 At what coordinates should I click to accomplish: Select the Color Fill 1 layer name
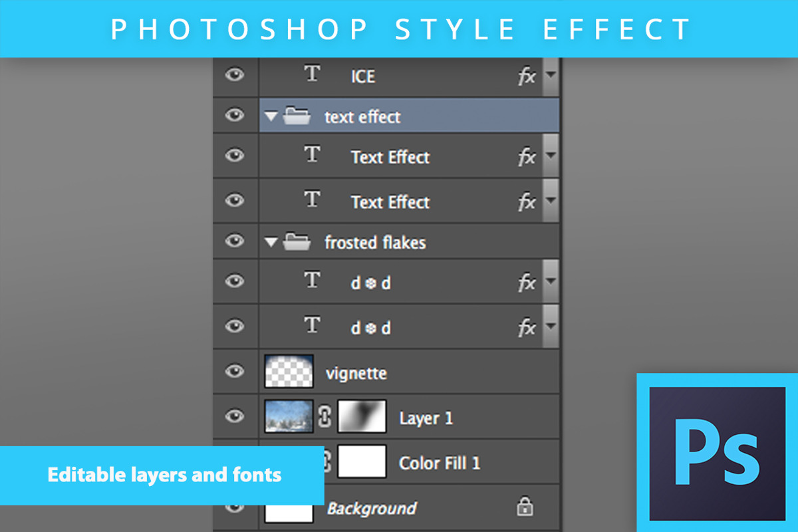[x=440, y=463]
